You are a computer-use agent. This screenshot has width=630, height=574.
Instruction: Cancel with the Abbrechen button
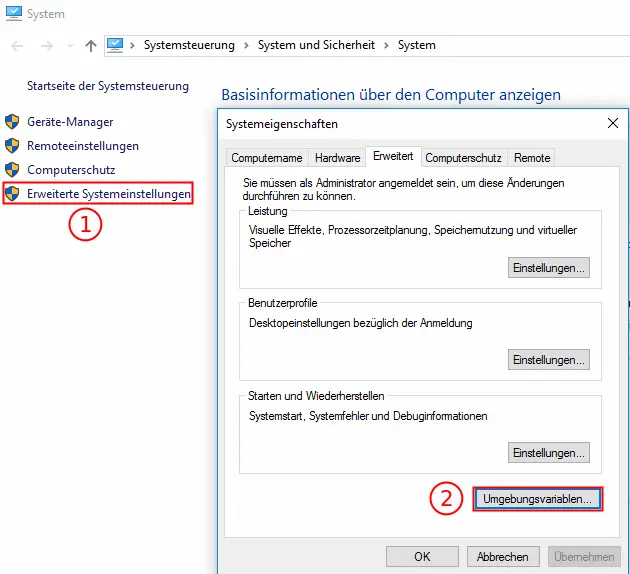pos(503,557)
